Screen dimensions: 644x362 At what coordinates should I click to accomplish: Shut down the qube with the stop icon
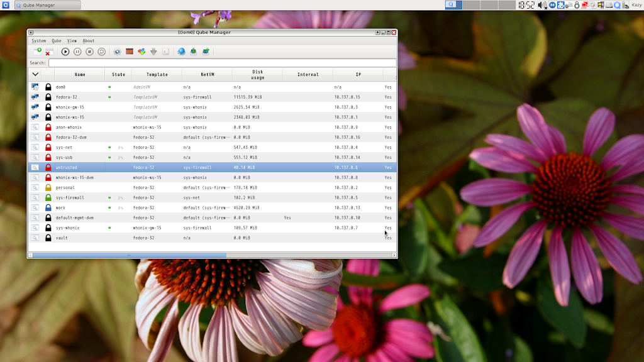(x=89, y=52)
